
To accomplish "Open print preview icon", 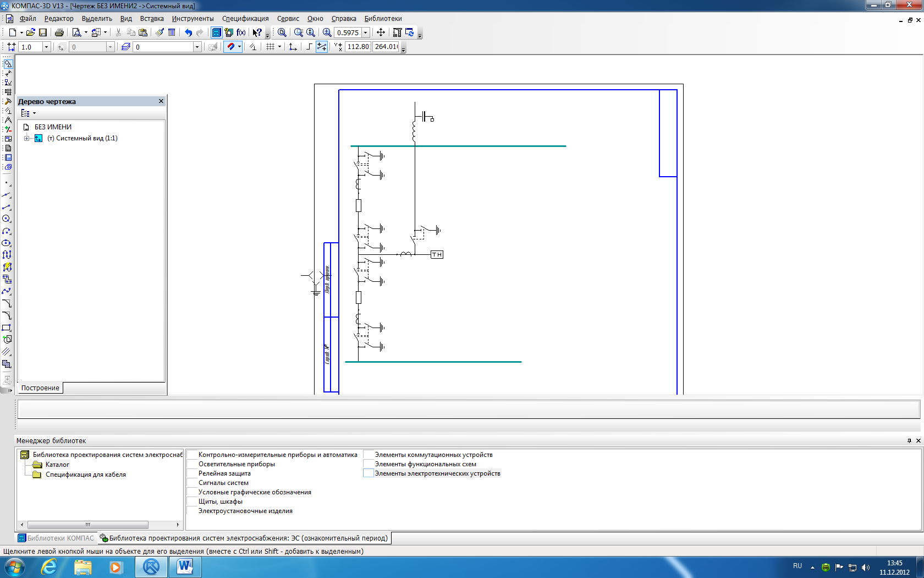I will tap(76, 32).
